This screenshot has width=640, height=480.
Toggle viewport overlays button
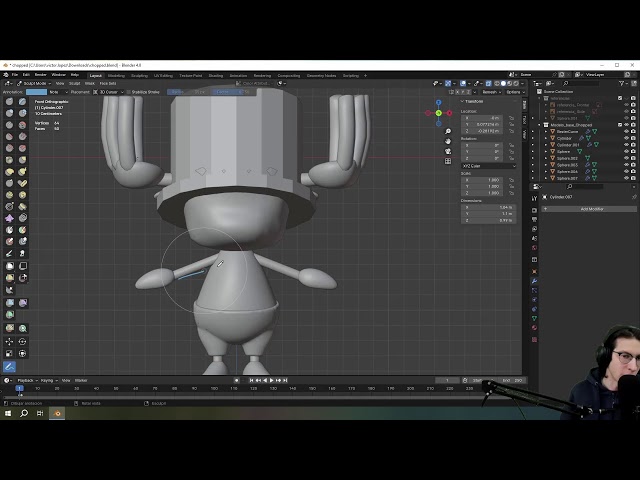[x=463, y=83]
